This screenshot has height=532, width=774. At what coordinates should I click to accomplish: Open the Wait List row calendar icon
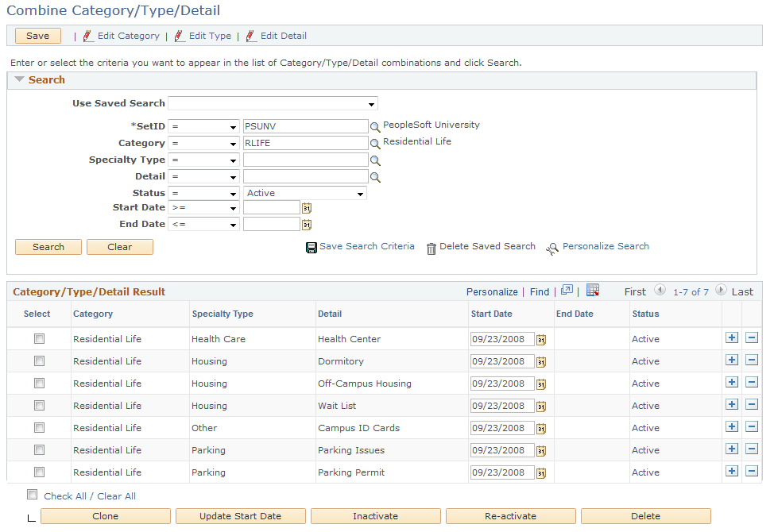pos(542,405)
